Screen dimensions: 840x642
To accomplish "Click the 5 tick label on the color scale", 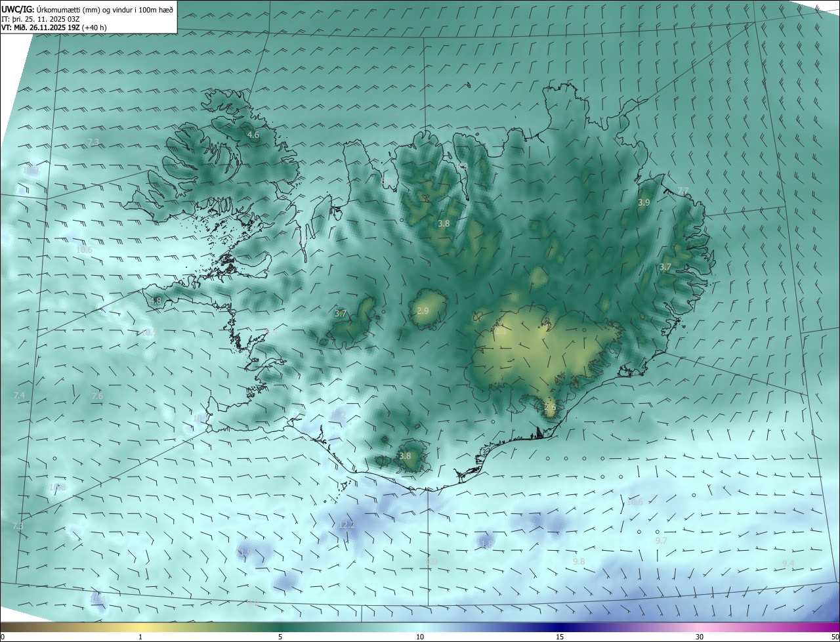I will (x=280, y=637).
